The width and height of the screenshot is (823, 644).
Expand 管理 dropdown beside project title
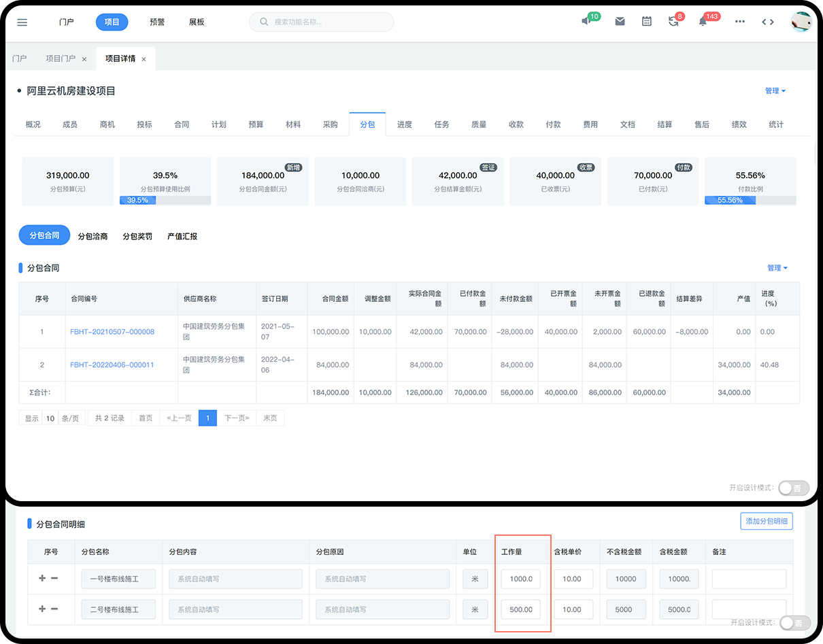775,91
